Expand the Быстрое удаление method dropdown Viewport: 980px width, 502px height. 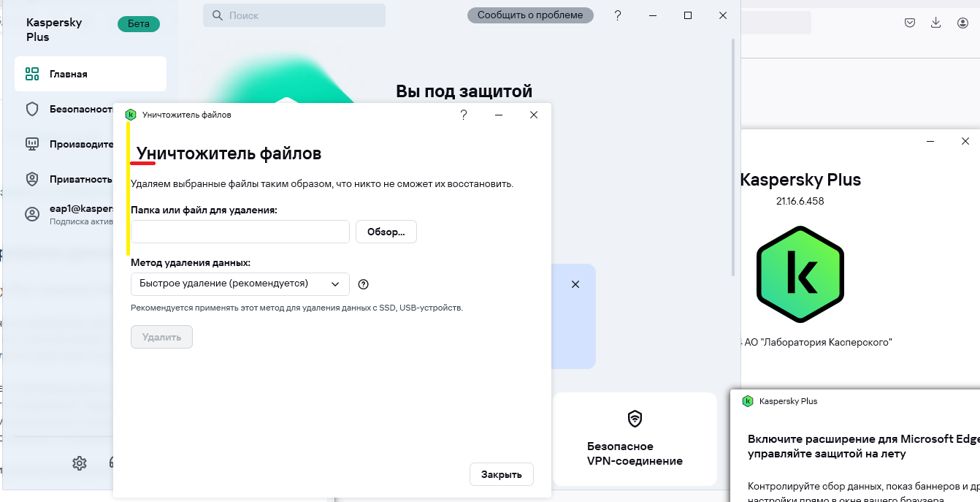[240, 284]
